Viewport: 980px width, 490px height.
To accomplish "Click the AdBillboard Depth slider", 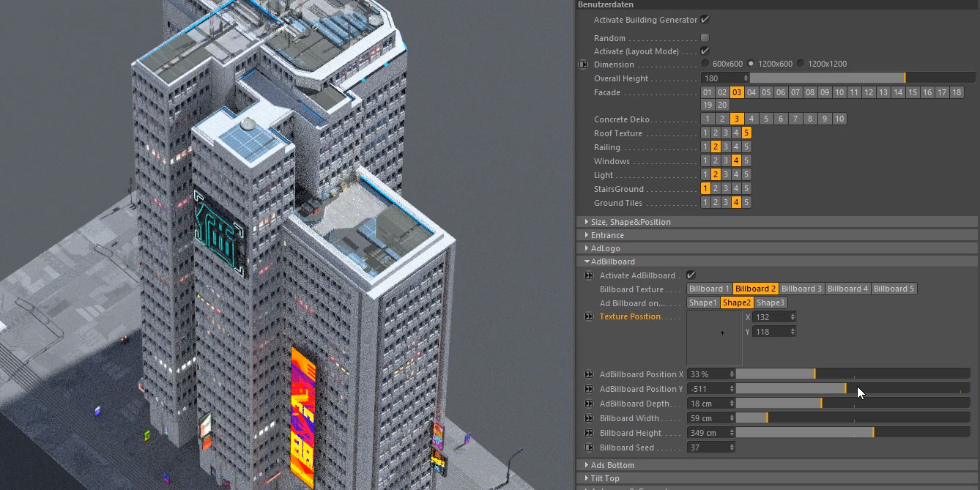I will pyautogui.click(x=853, y=404).
